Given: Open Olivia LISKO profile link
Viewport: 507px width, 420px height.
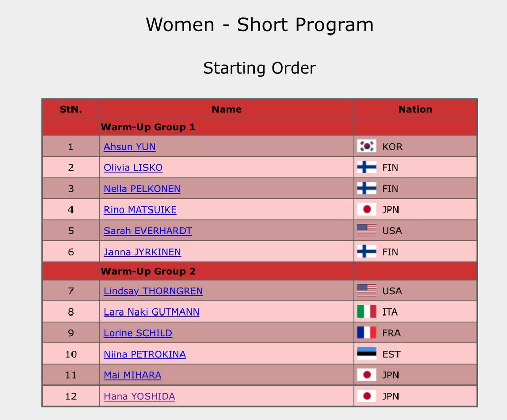Looking at the screenshot, I should (133, 167).
